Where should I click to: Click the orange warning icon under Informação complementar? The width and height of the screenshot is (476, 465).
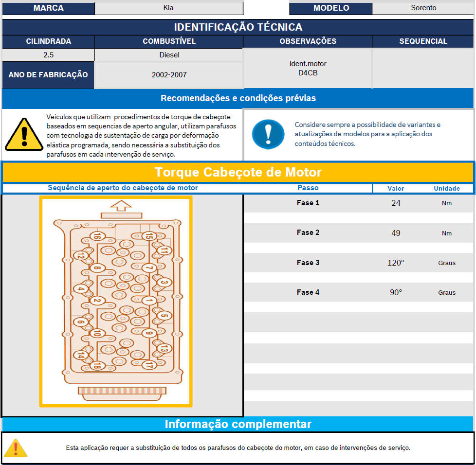point(16,448)
